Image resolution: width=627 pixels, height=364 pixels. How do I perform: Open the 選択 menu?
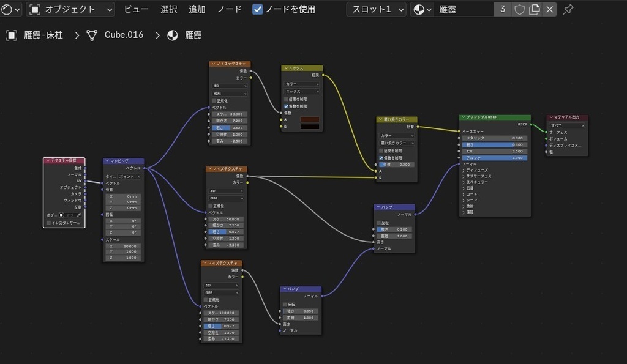(168, 9)
